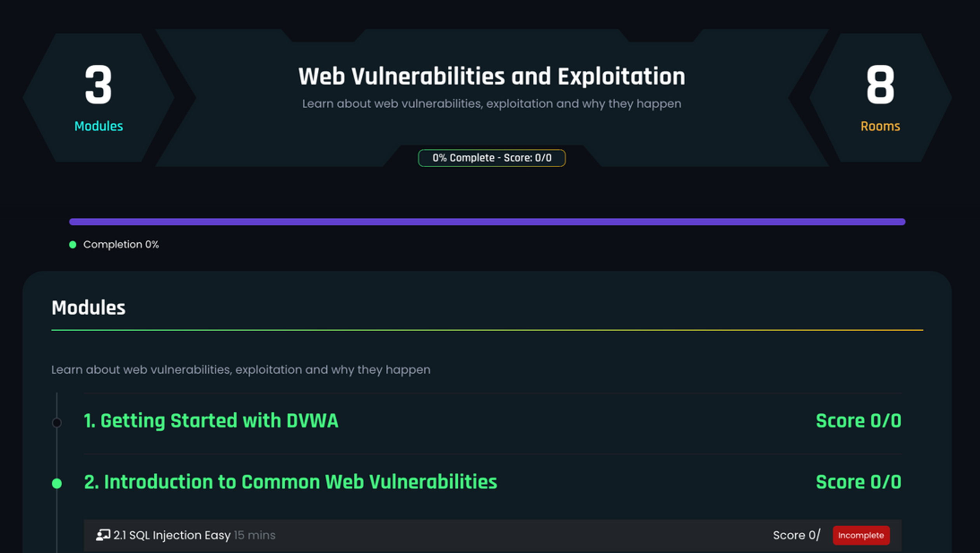Expand the Getting Started with DVWA module
This screenshot has height=553, width=980.
click(x=211, y=421)
